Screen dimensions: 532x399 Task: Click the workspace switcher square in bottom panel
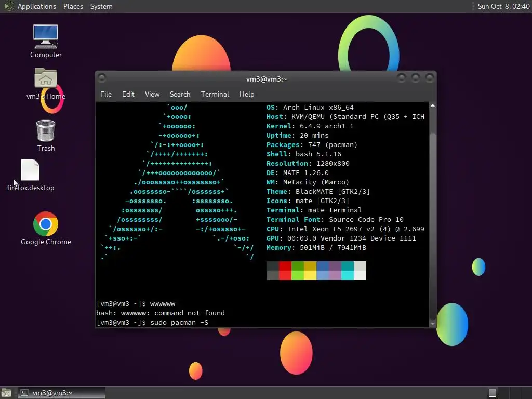(493, 393)
